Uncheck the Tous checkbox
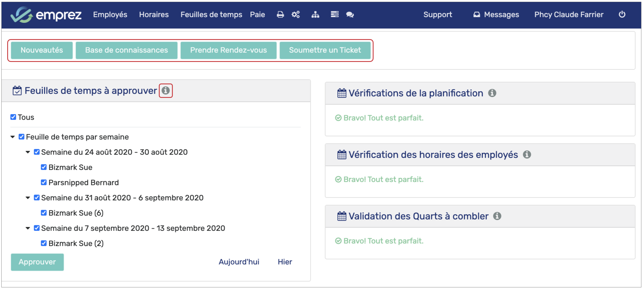Screen dimensions: 644x290 tap(13, 117)
